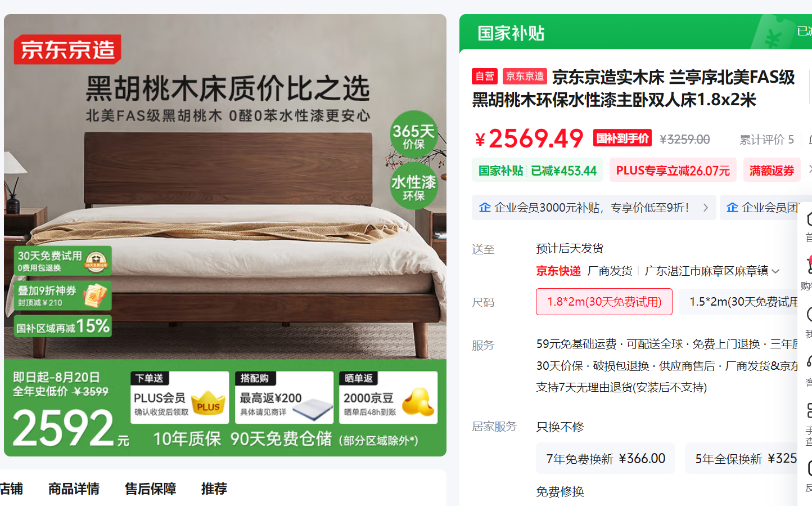Click the 国补到手价 price label badge
Image resolution: width=812 pixels, height=506 pixels.
tap(622, 138)
